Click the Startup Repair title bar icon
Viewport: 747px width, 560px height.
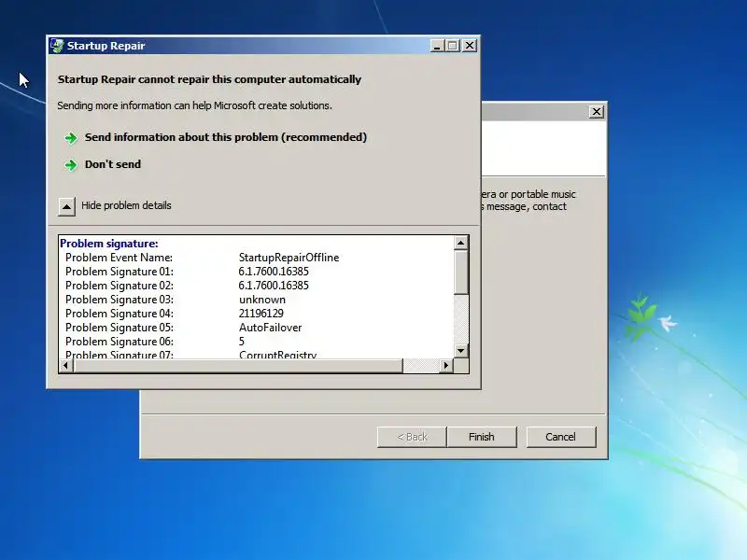57,46
